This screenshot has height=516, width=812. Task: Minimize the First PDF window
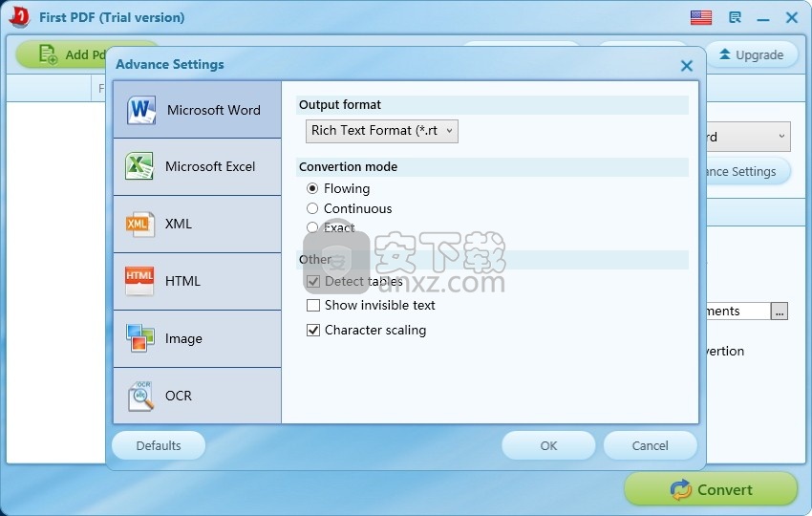[763, 20]
